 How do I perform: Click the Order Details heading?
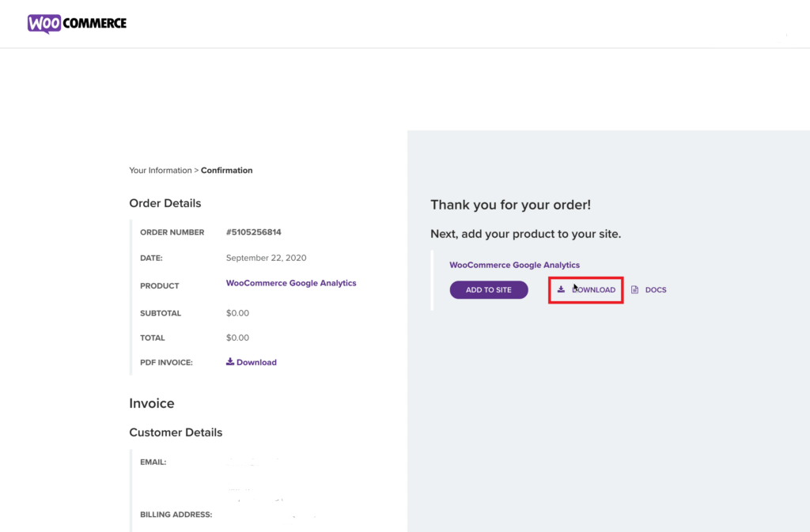pyautogui.click(x=165, y=203)
